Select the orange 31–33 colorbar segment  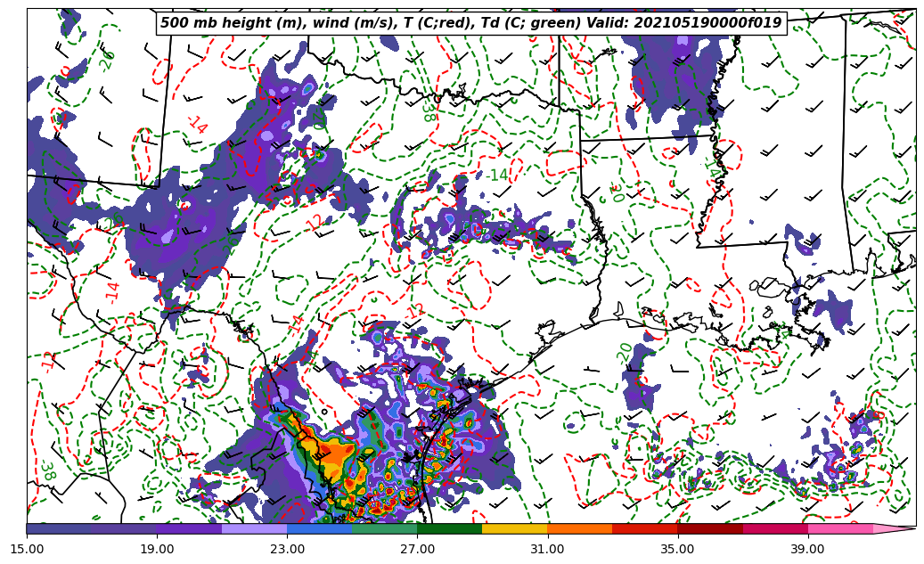click(x=580, y=528)
